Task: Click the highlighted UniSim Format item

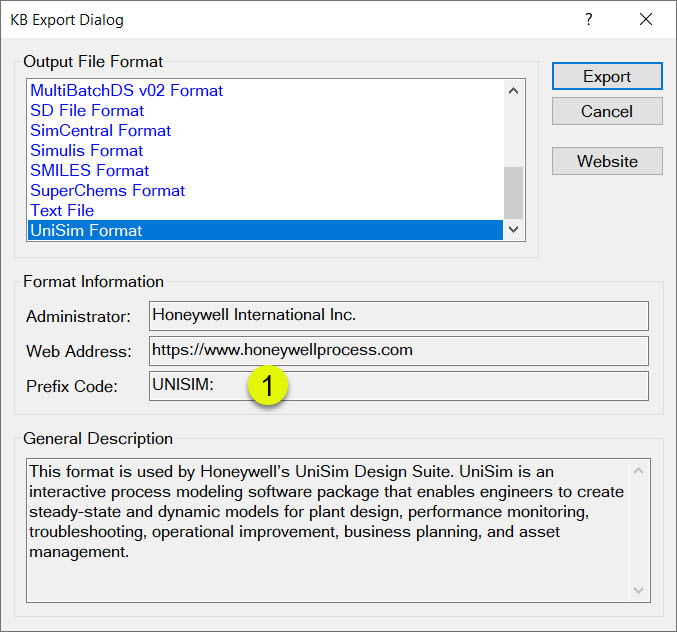Action: click(x=87, y=231)
